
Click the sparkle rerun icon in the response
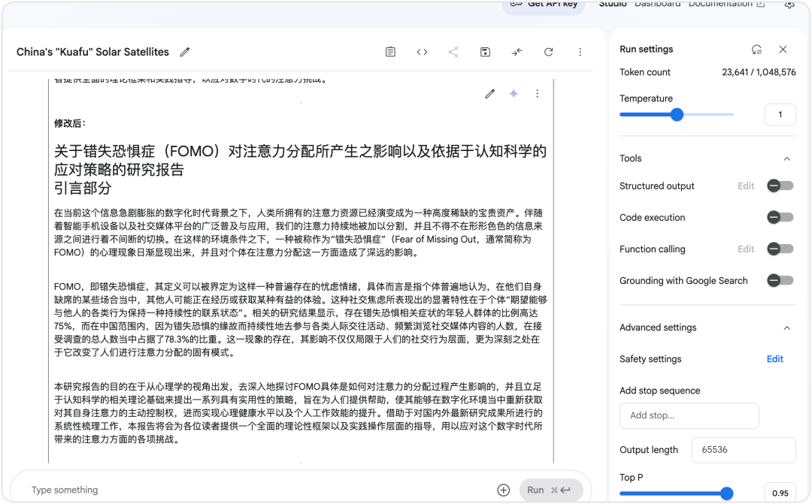pyautogui.click(x=514, y=94)
